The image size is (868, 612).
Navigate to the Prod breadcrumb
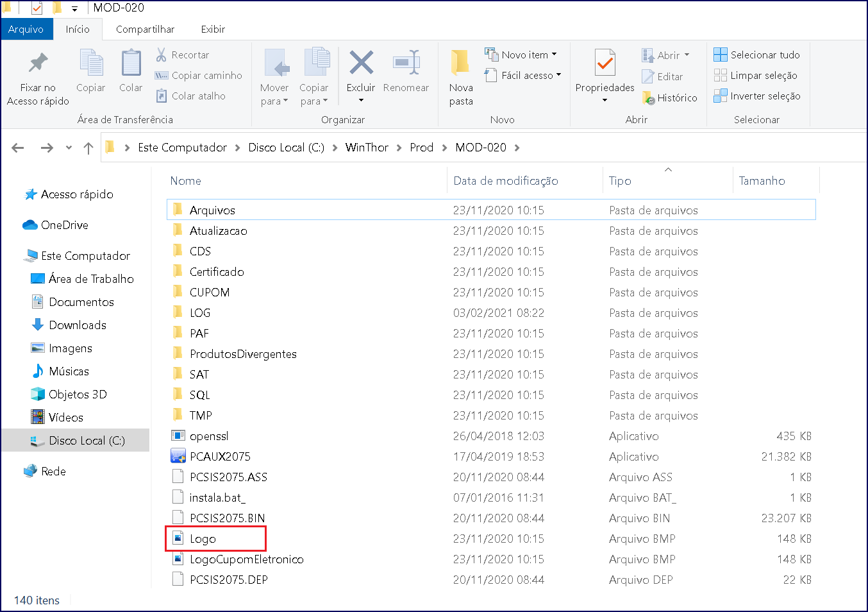(x=422, y=148)
